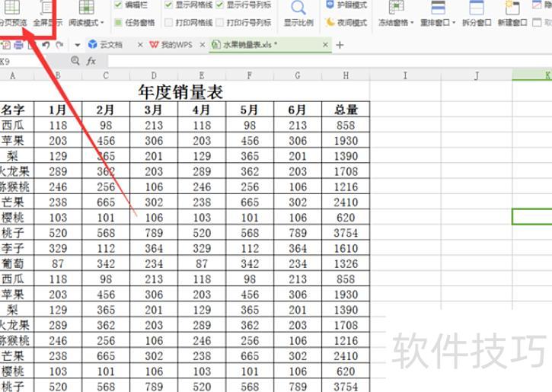This screenshot has height=392, width=552.
Task: Close the 水果销量表.xls tab
Action: (325, 45)
